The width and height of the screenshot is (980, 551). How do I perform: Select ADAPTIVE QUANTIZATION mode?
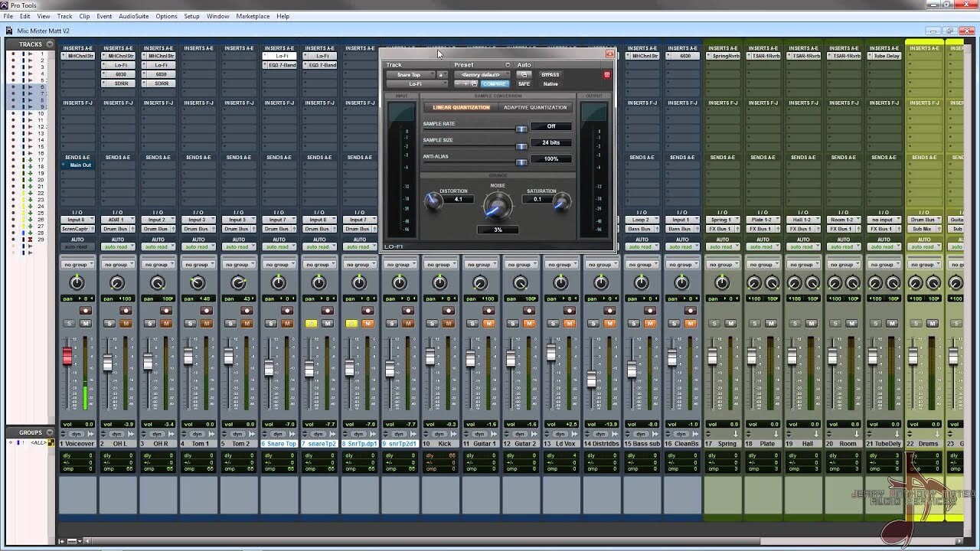535,108
